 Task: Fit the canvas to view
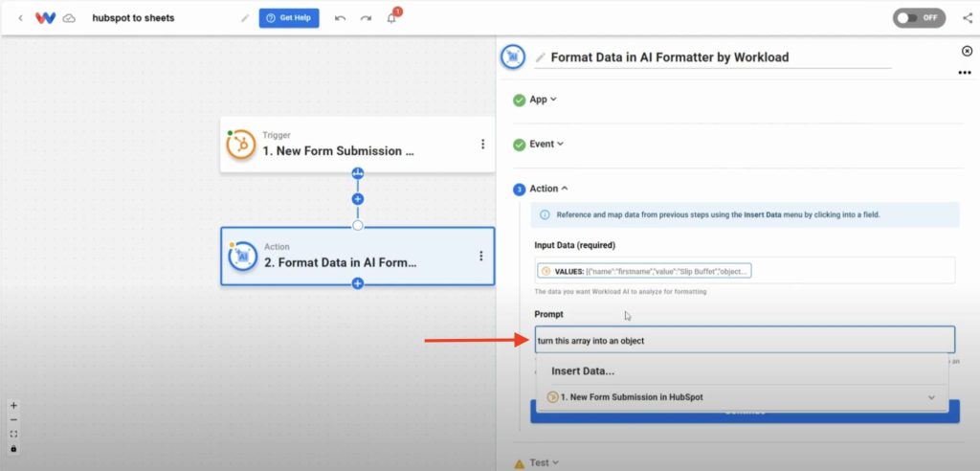tap(13, 434)
